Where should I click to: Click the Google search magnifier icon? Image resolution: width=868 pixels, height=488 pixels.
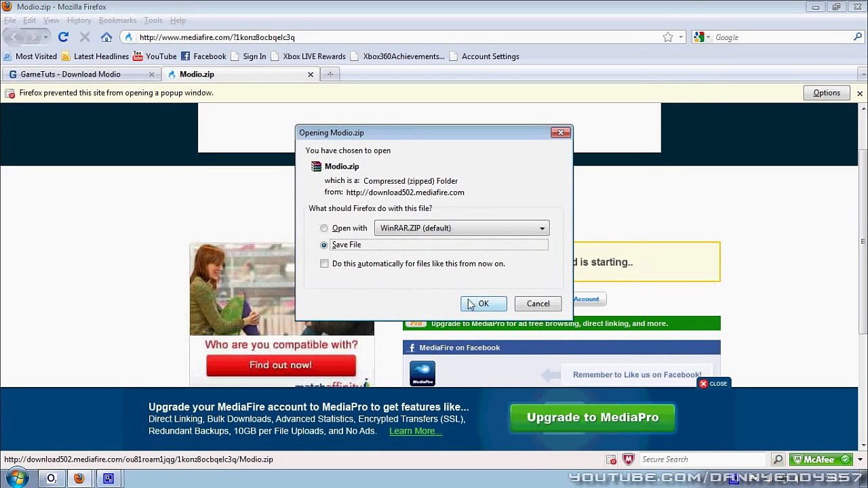858,37
